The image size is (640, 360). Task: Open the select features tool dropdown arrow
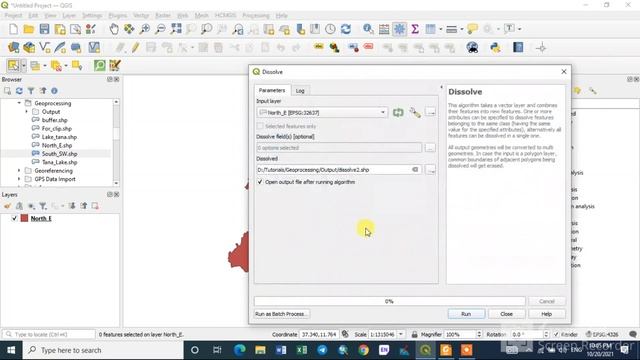[24, 65]
